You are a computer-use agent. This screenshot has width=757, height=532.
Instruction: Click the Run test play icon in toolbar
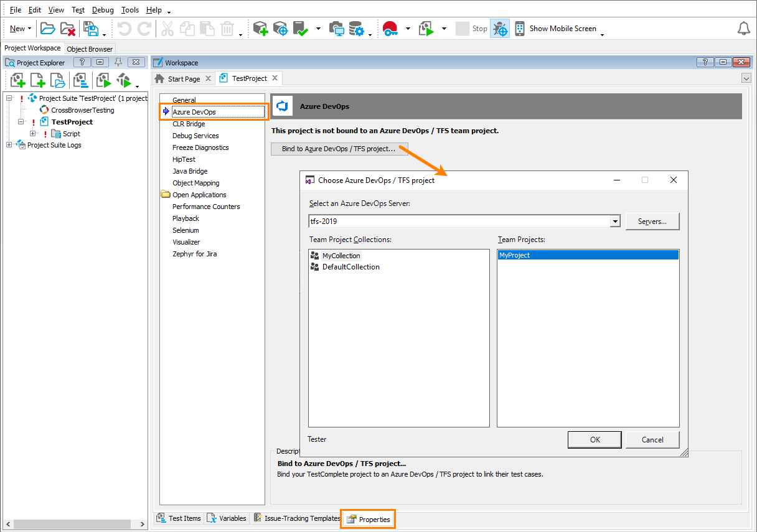(x=426, y=29)
